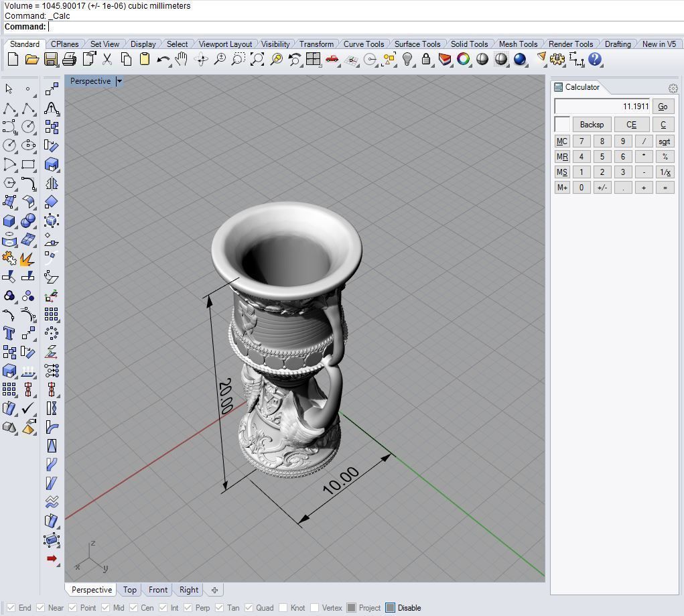Select the Pan hand tool
The height and width of the screenshot is (616, 684).
click(182, 59)
